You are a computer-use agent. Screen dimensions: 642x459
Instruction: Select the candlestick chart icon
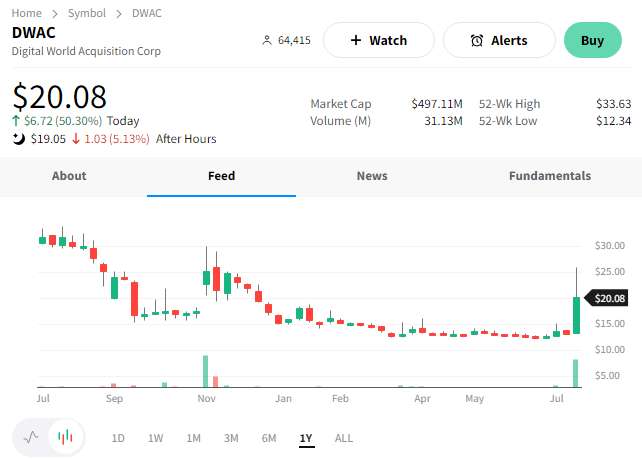pos(65,437)
